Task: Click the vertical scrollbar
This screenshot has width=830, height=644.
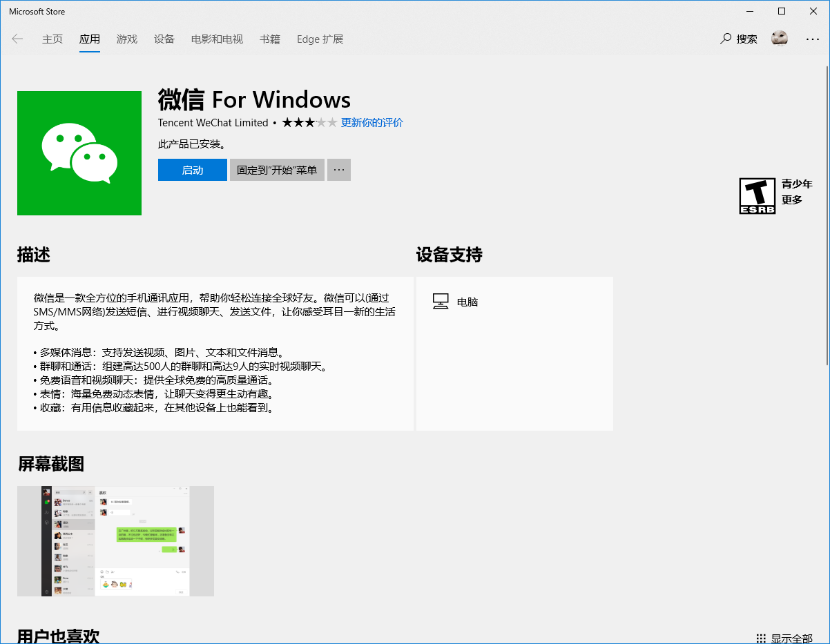Action: (x=827, y=214)
